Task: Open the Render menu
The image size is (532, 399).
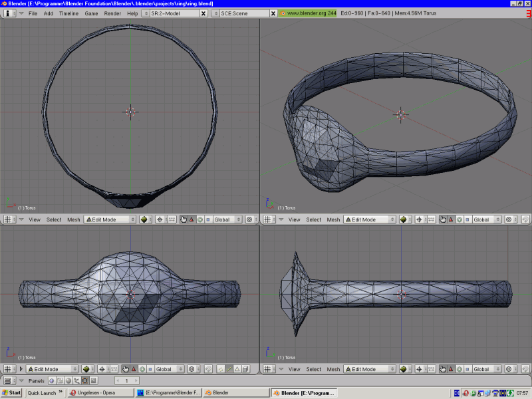Action: pyautogui.click(x=112, y=13)
